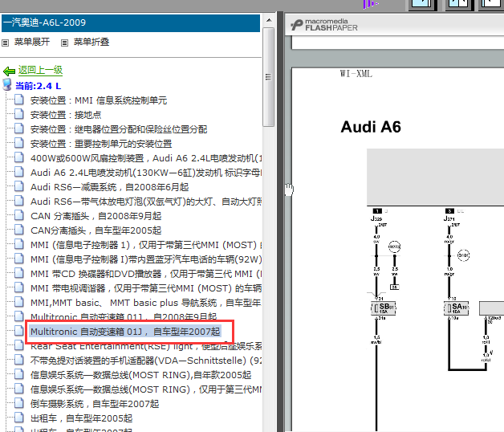Open CAN 分离插头，自2008年9月起

click(x=96, y=216)
